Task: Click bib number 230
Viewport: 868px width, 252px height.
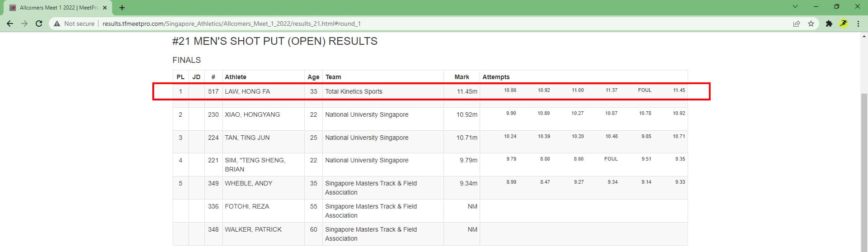Action: [213, 114]
